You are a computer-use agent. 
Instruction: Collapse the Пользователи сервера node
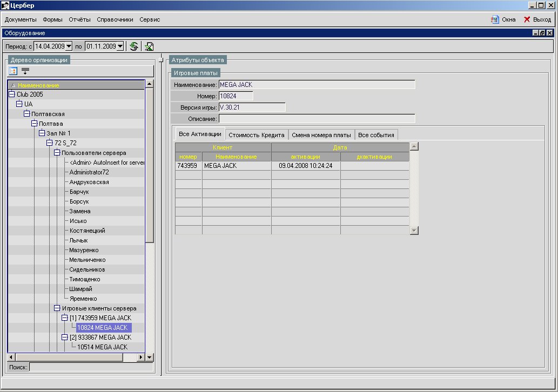[x=57, y=153]
